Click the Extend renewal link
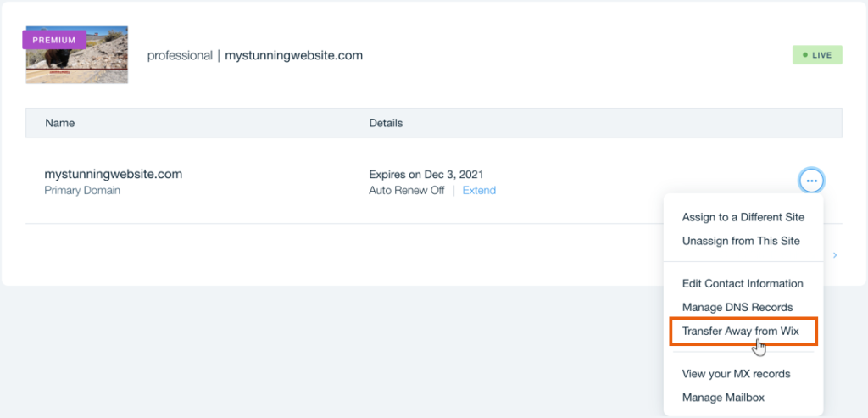Screen dimensions: 868x418 coord(479,191)
